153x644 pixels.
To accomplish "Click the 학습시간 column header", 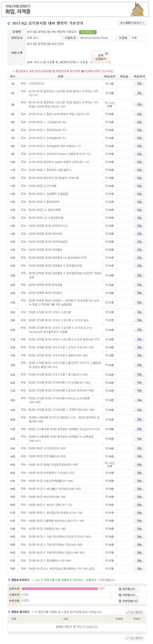I will point(109,77).
